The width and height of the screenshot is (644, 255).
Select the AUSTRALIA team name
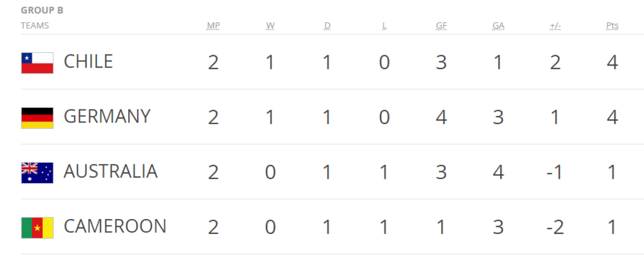pyautogui.click(x=111, y=171)
